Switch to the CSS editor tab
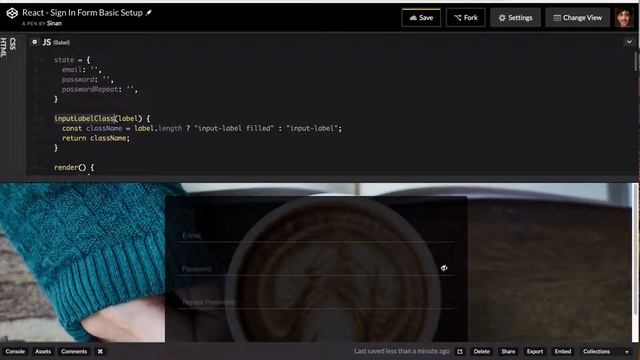 13,44
